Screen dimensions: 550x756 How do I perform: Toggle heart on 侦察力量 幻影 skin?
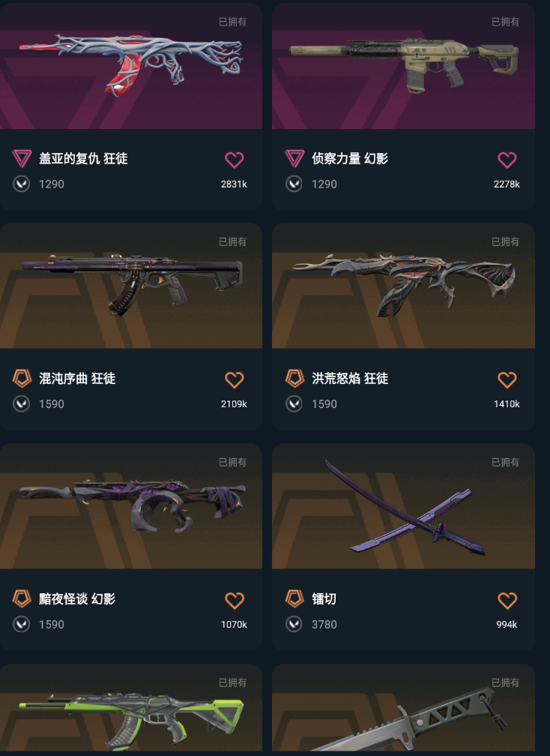pyautogui.click(x=507, y=160)
